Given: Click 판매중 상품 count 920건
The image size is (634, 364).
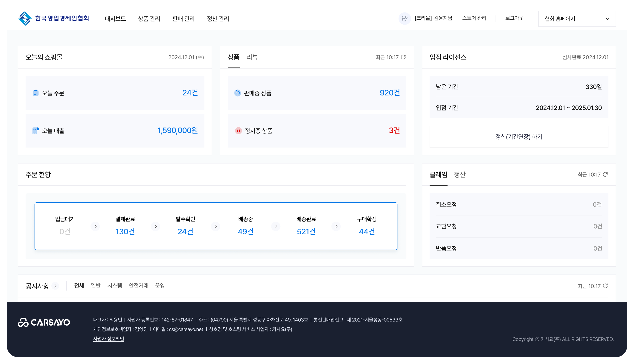Looking at the screenshot, I should (390, 93).
